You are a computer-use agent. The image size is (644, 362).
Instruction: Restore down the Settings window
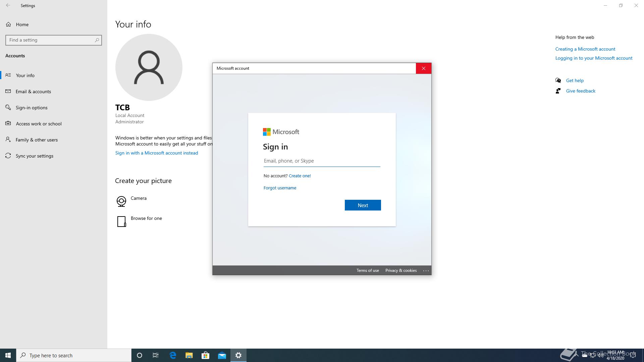click(621, 5)
